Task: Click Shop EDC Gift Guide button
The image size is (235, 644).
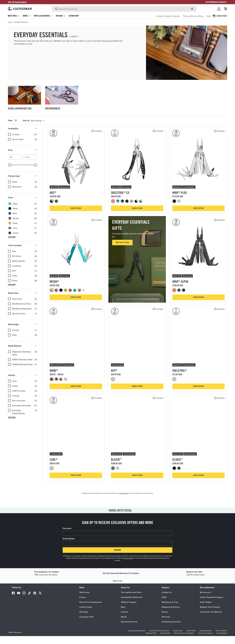Action: pos(122,242)
